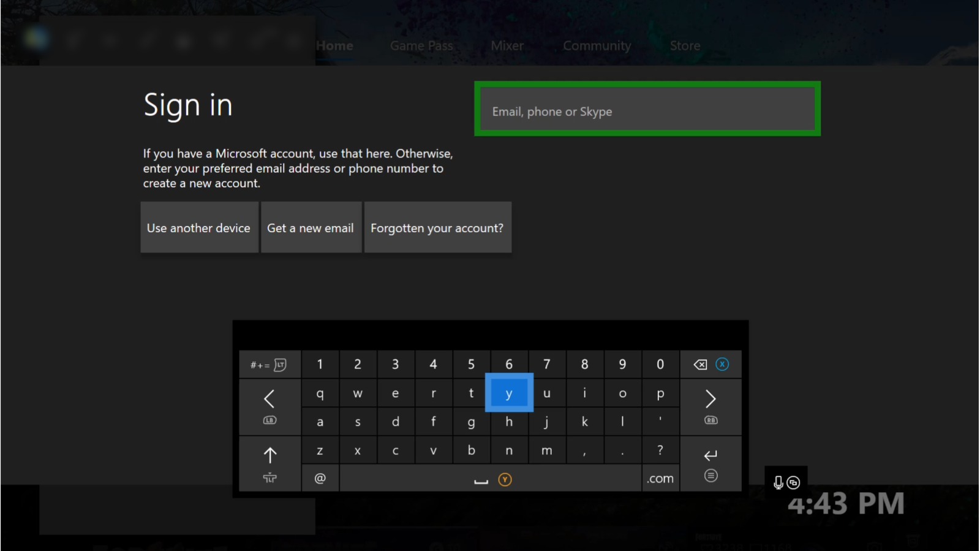Image resolution: width=980 pixels, height=551 pixels.
Task: Tap the o key
Action: (x=622, y=393)
